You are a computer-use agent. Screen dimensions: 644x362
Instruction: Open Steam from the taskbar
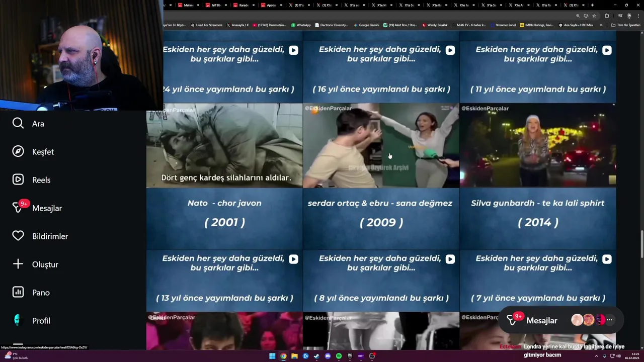coord(316,356)
